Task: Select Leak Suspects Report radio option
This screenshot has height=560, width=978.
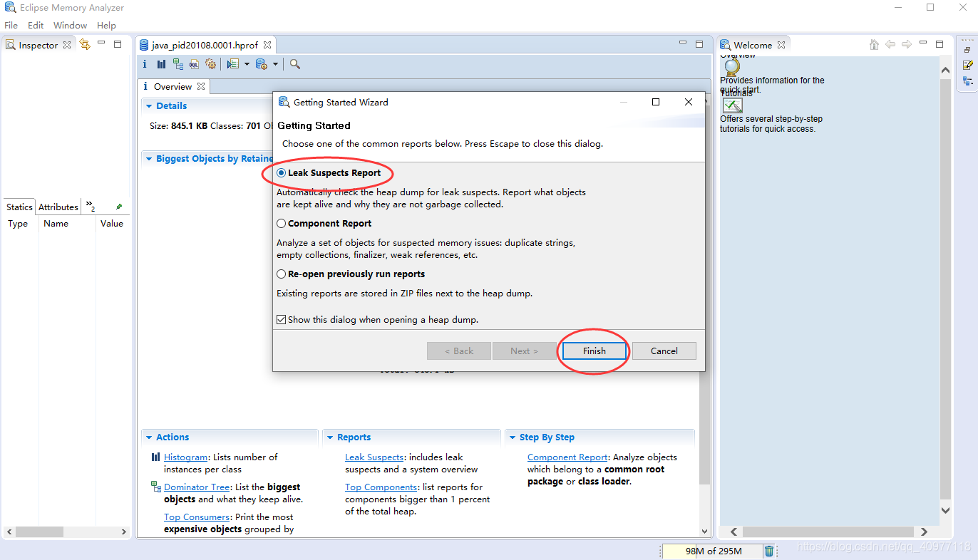Action: coord(282,173)
